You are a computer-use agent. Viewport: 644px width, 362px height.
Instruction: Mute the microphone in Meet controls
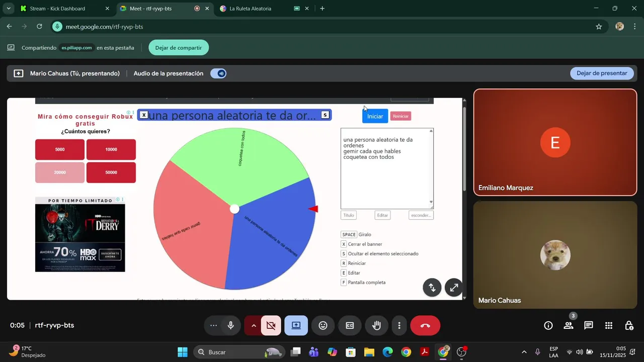[231, 326]
